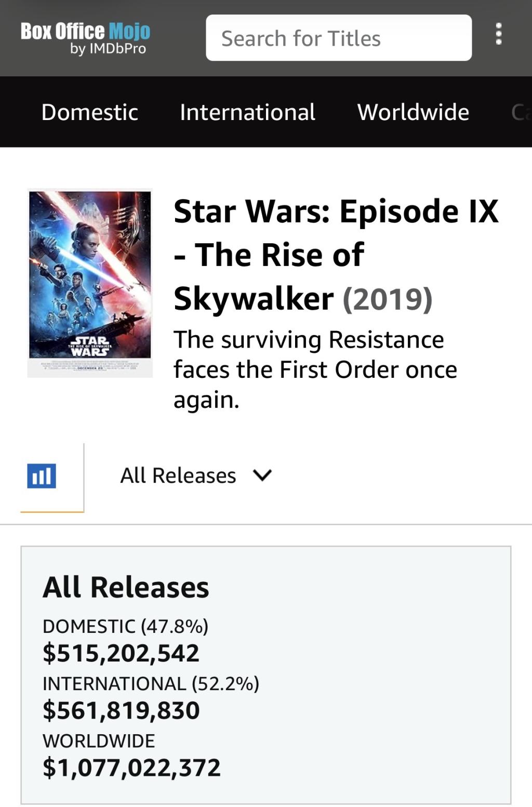Select the worldwide gross $1,077,022,372
The width and height of the screenshot is (532, 807).
pyautogui.click(x=131, y=768)
